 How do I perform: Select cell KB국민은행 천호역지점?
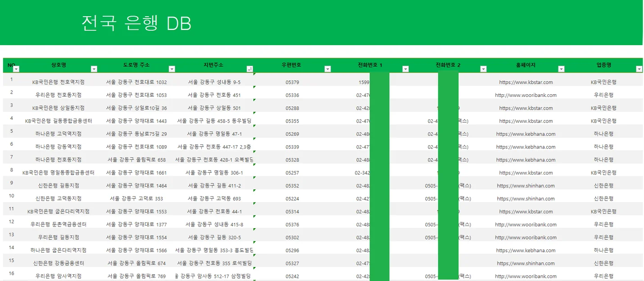(x=59, y=82)
